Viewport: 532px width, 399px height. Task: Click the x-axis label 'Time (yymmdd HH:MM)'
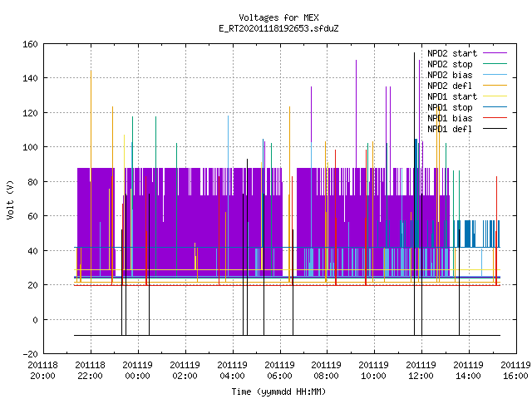coord(278,392)
